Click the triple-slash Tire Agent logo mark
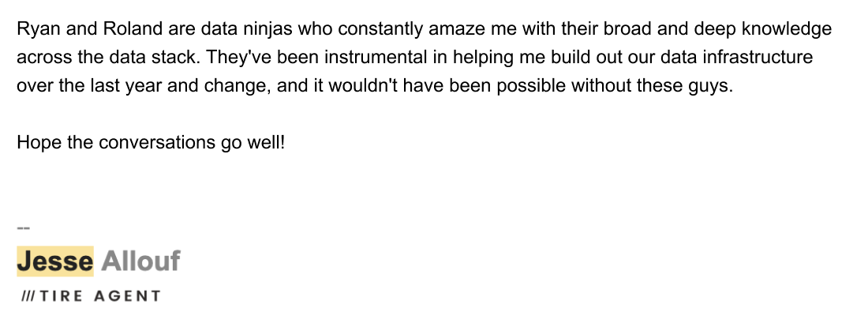Viewport: 868px width, 312px height. pos(28,296)
